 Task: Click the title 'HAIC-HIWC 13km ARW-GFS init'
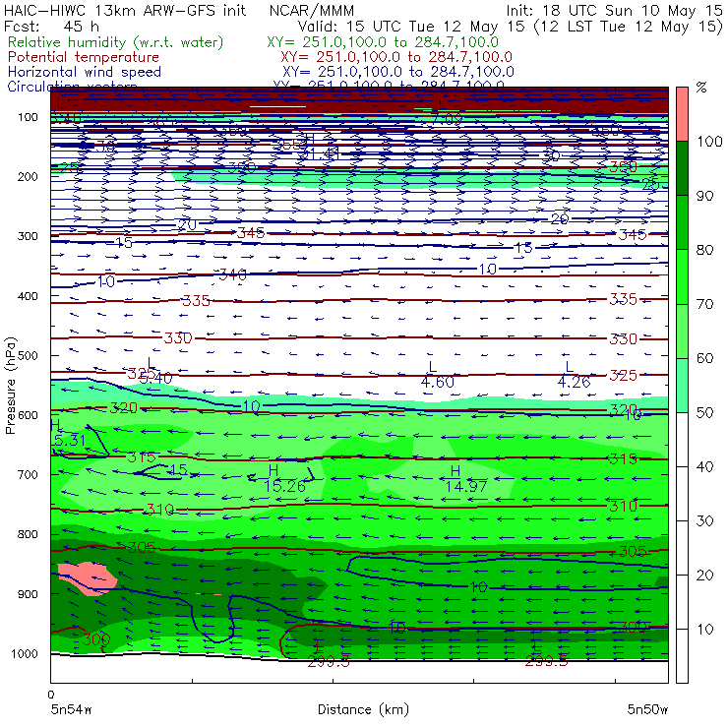coord(125,11)
